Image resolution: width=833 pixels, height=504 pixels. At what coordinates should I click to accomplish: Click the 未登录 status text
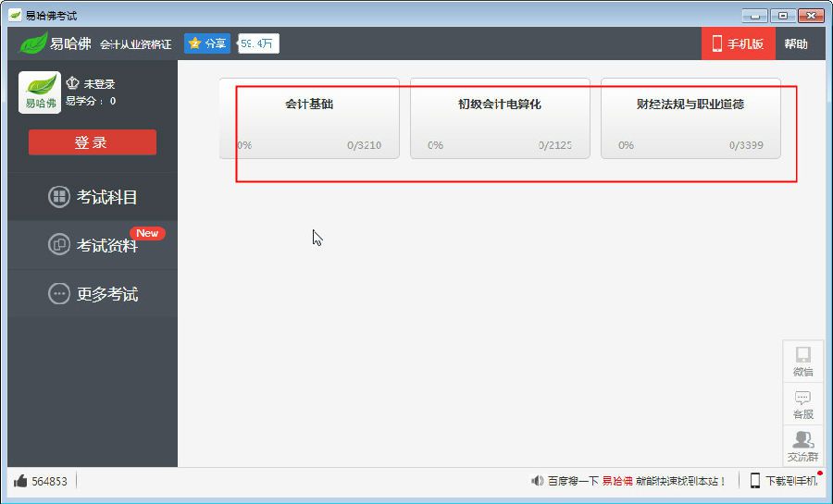point(99,84)
